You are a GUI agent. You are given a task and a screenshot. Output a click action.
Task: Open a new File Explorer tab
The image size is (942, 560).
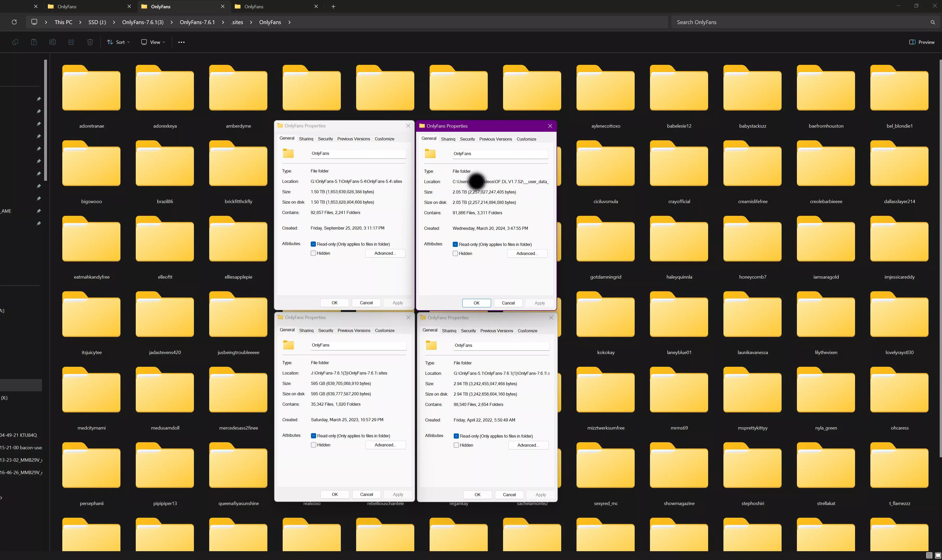[x=333, y=6]
